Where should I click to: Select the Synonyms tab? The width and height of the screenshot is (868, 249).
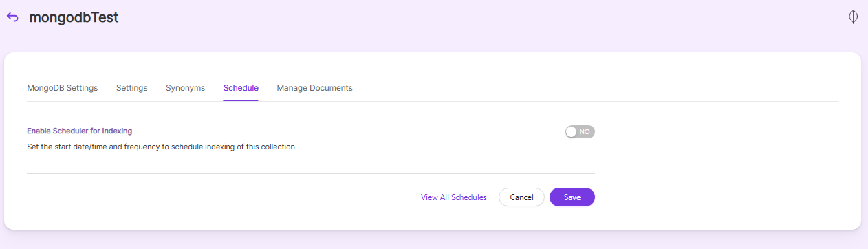[x=185, y=88]
